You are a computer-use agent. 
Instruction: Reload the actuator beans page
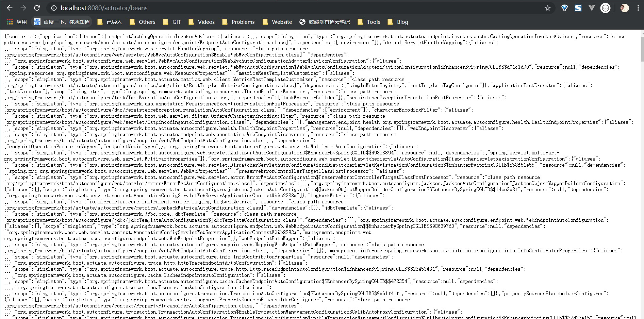click(x=37, y=8)
